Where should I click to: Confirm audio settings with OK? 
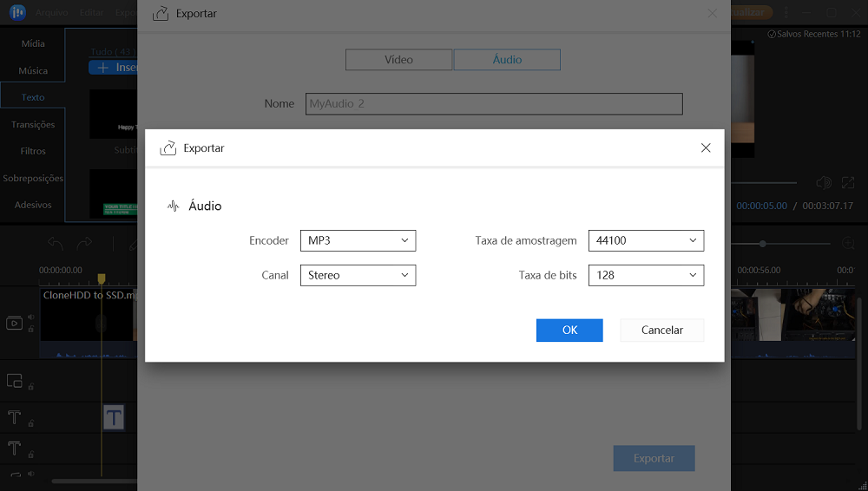pyautogui.click(x=569, y=330)
